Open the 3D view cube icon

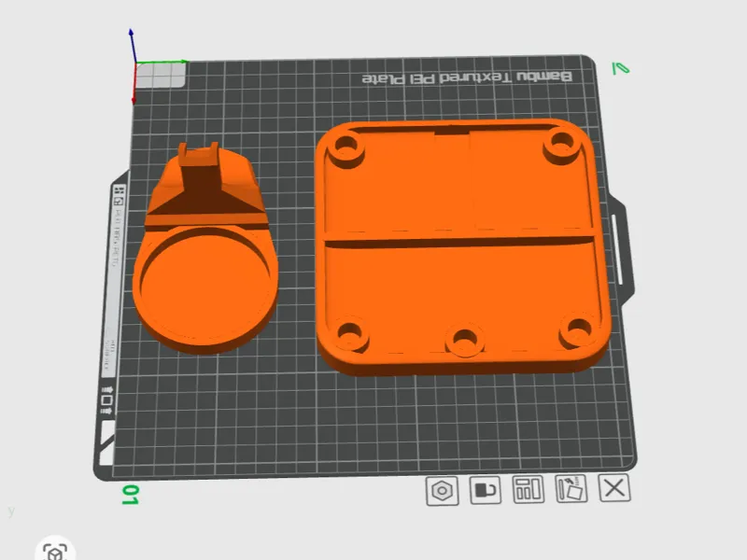55,553
